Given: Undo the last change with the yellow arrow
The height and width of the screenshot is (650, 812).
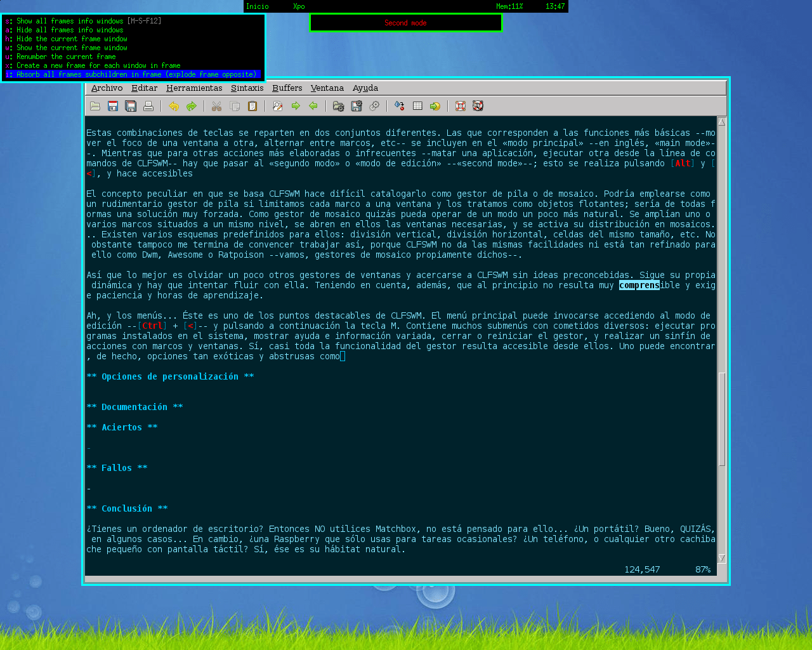Looking at the screenshot, I should click(174, 106).
